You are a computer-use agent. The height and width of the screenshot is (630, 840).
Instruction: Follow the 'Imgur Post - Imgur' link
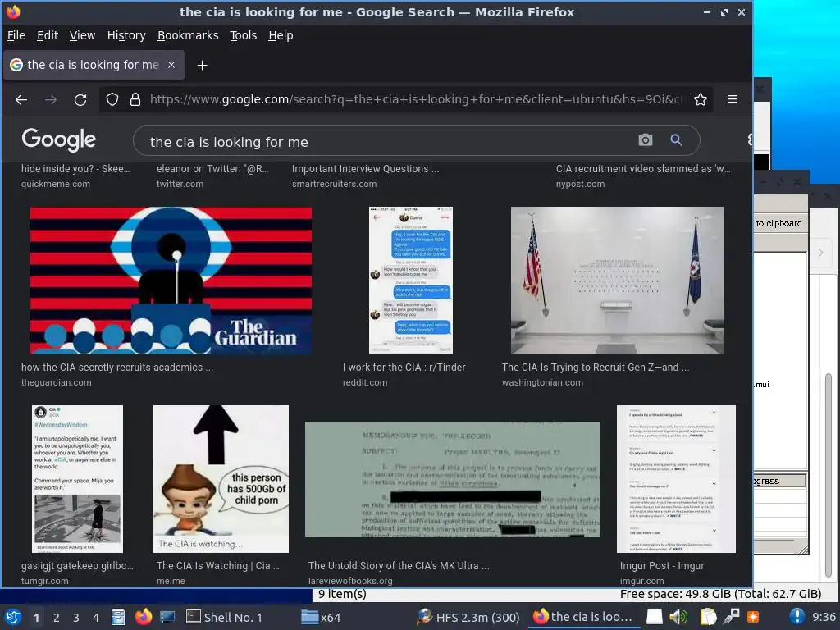(662, 565)
